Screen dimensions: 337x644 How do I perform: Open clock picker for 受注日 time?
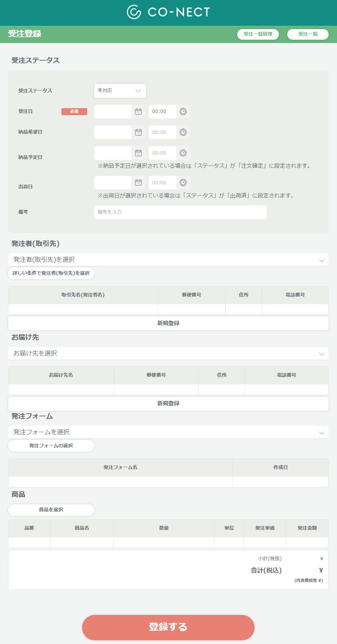click(183, 111)
